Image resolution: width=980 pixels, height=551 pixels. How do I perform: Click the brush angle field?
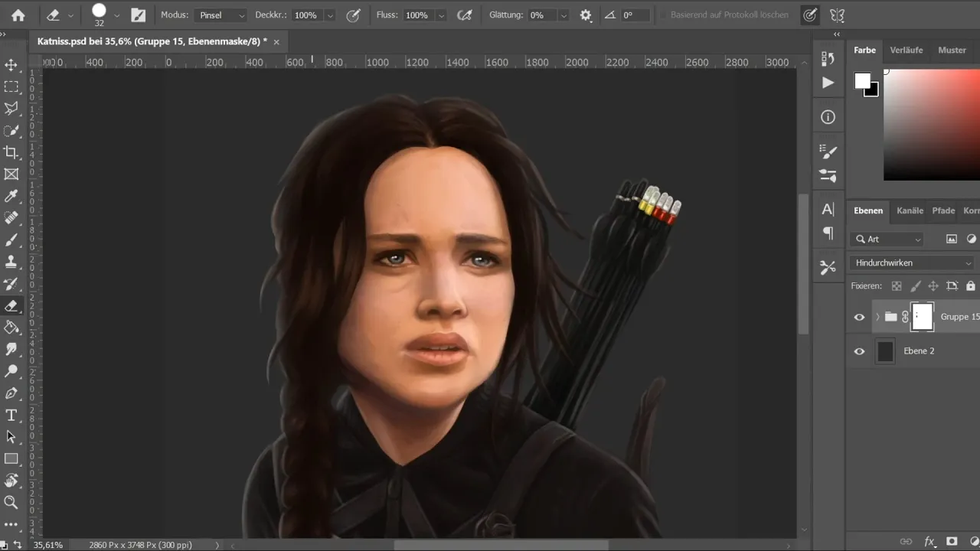click(636, 15)
